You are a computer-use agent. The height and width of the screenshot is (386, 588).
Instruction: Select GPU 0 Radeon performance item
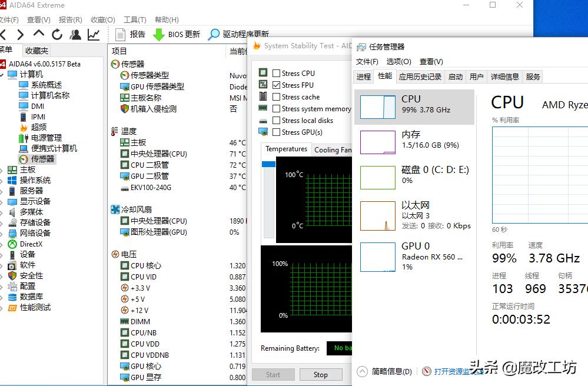(x=414, y=257)
